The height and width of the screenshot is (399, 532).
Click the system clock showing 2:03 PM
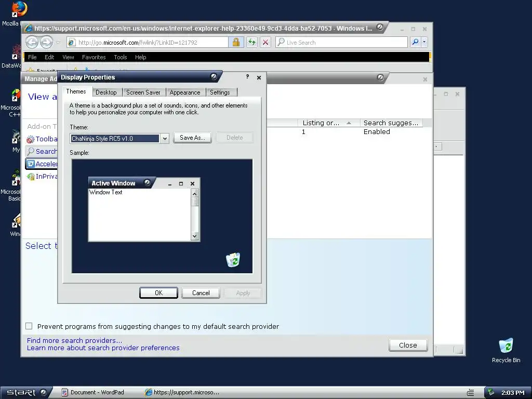pyautogui.click(x=513, y=393)
